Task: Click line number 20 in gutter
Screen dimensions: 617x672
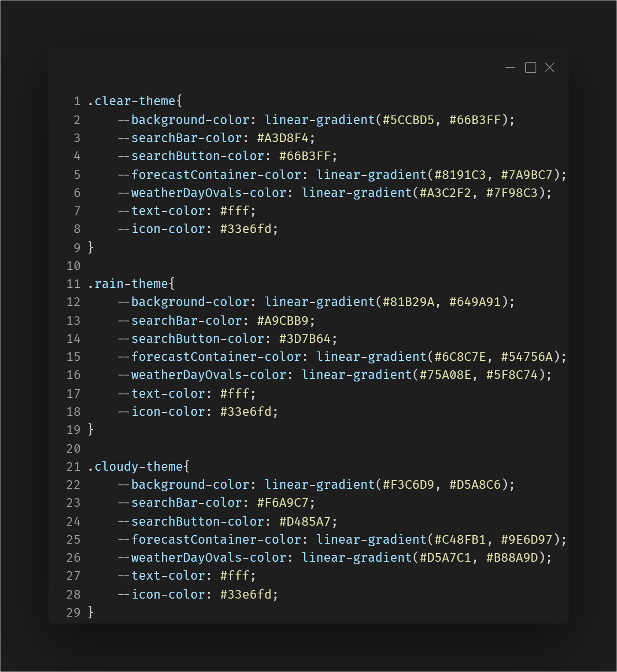Action: tap(73, 449)
